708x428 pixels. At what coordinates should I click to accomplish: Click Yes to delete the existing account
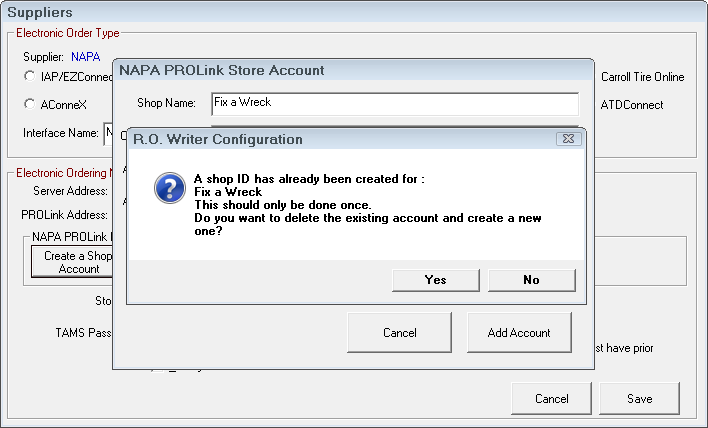(435, 280)
